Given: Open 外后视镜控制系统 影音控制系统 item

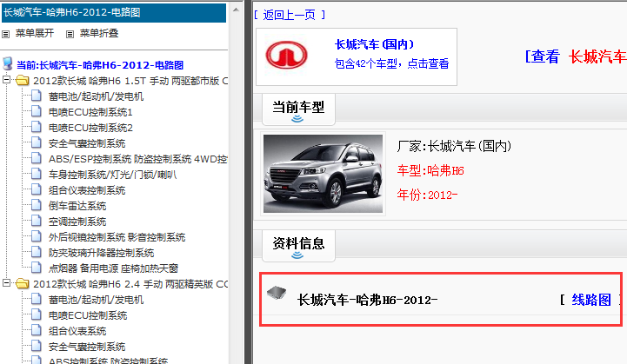Looking at the screenshot, I should click(x=117, y=237).
